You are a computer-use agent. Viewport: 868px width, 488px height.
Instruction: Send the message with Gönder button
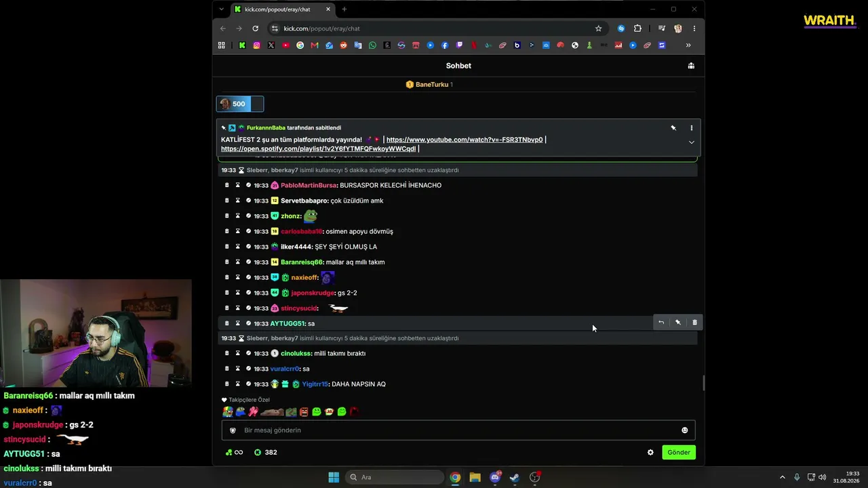tap(679, 453)
